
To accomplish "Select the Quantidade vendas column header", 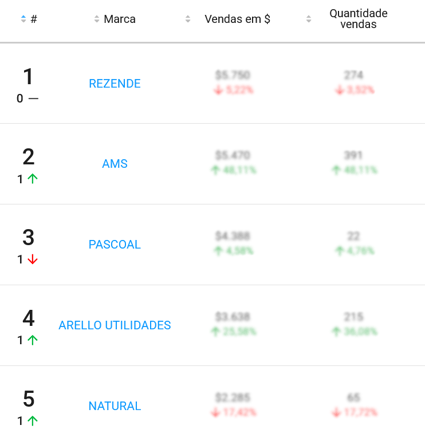I will coord(358,19).
